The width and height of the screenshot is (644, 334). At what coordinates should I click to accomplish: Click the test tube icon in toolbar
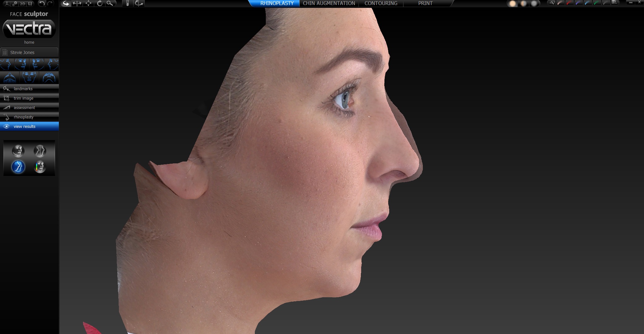pyautogui.click(x=127, y=3)
